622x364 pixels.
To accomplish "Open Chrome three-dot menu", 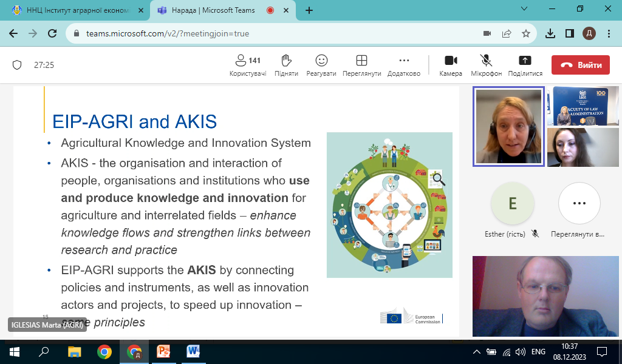I will click(x=609, y=33).
